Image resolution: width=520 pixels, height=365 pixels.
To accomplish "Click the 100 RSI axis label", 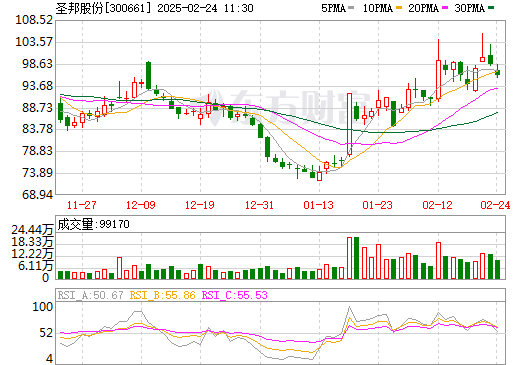I will tap(42, 307).
